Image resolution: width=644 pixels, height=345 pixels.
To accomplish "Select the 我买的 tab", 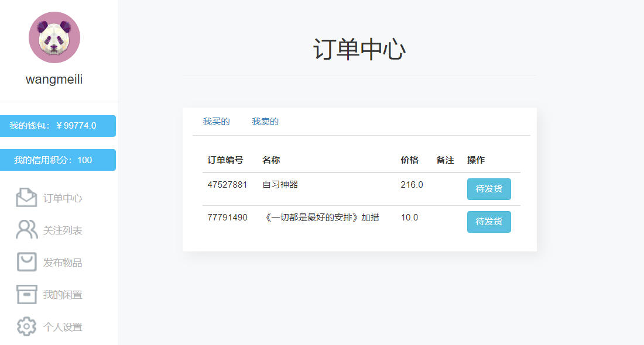I will [x=216, y=122].
